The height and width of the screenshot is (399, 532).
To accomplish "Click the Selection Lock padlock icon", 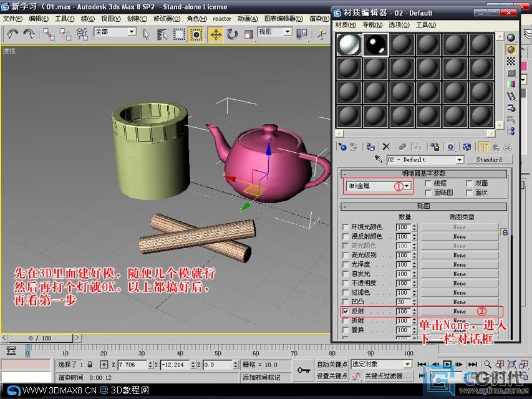I will pos(90,364).
